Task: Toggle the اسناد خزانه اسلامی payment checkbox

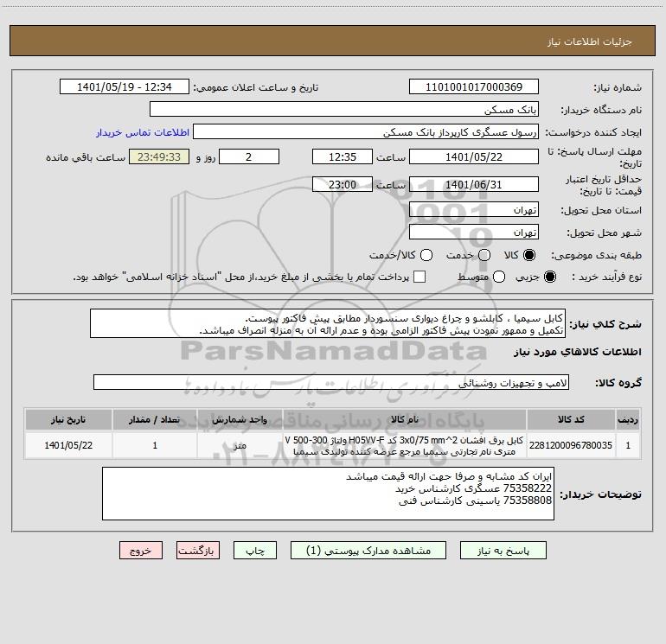Action: tap(419, 277)
